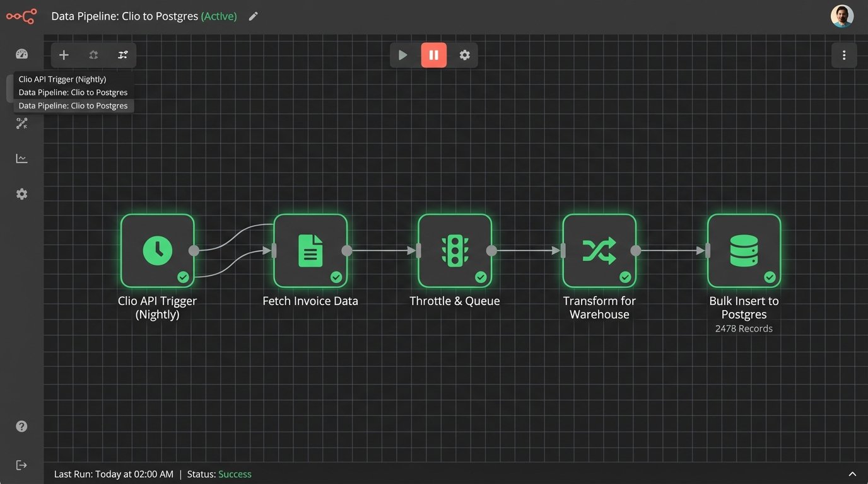Toggle the success check on Throttle & Queue

pyautogui.click(x=481, y=277)
